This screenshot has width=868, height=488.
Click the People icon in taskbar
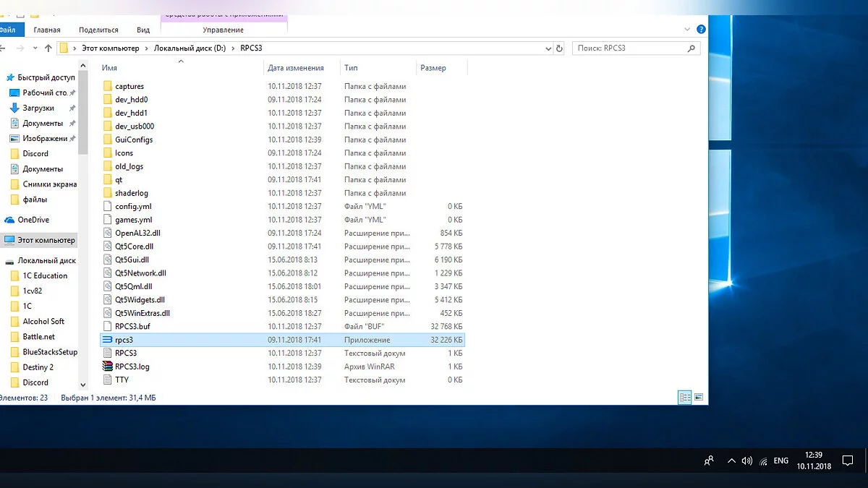(x=709, y=461)
